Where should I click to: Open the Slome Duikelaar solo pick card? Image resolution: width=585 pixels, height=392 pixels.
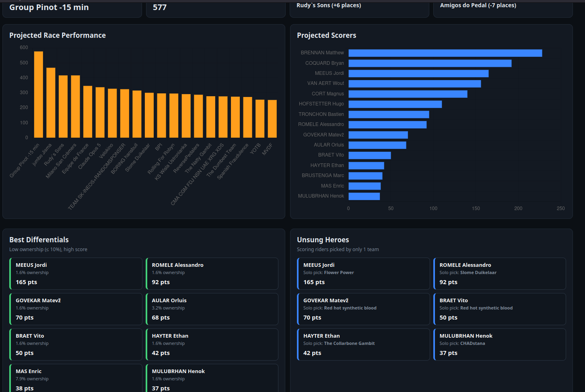pos(500,274)
